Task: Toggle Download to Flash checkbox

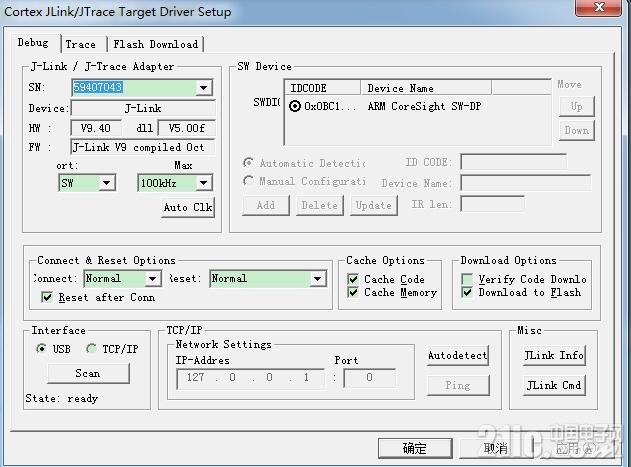Action: coord(467,292)
